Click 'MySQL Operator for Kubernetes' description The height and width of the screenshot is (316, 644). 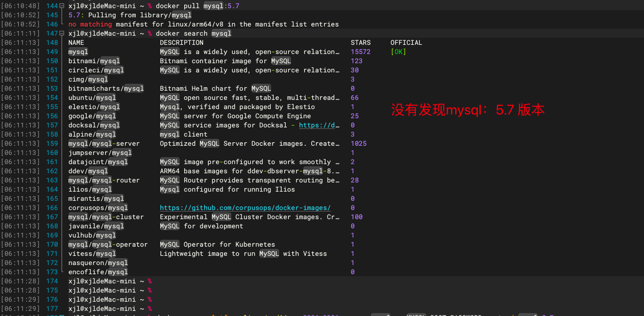tap(217, 245)
